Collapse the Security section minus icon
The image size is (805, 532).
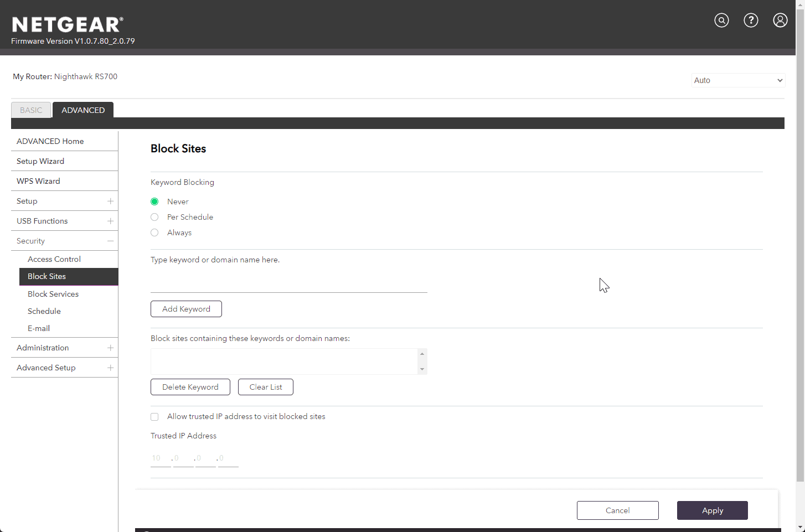click(x=110, y=241)
